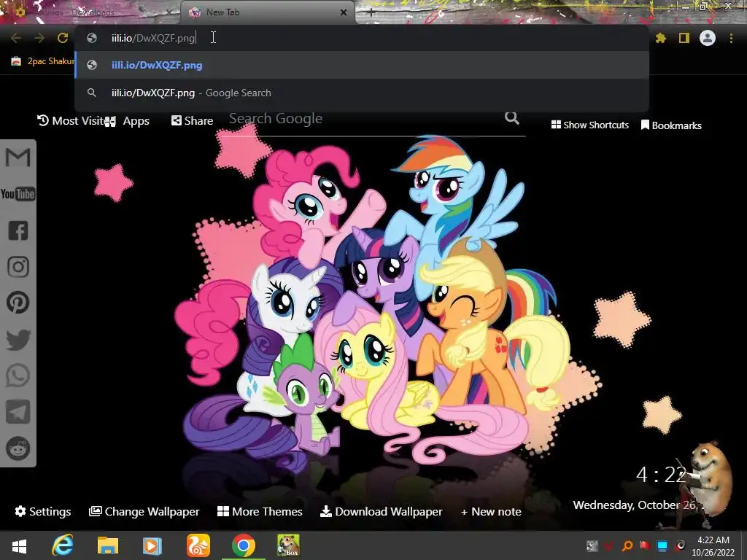Click Change Wallpaper

(144, 511)
